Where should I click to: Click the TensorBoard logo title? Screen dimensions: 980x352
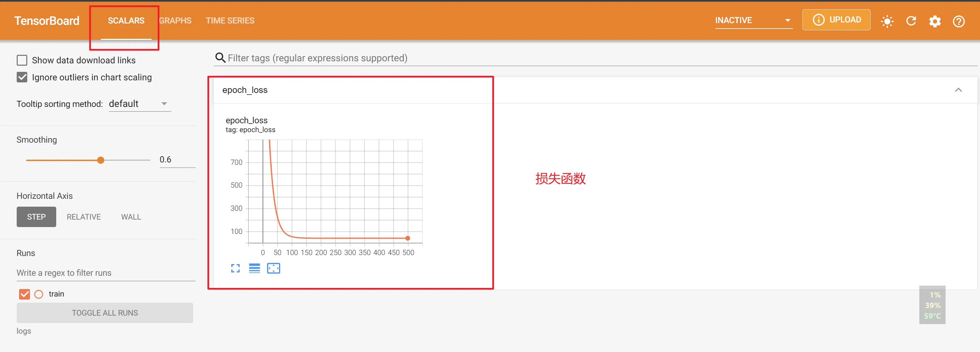click(47, 20)
